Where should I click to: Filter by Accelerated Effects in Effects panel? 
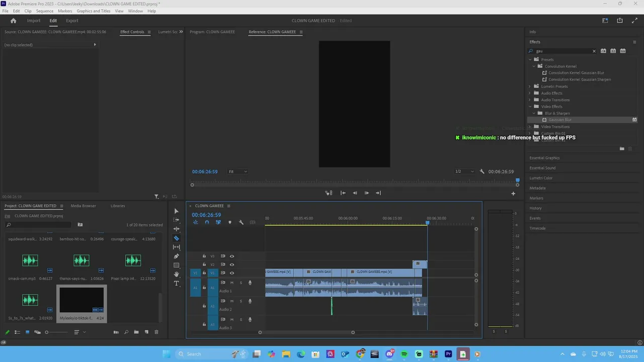[x=603, y=51]
